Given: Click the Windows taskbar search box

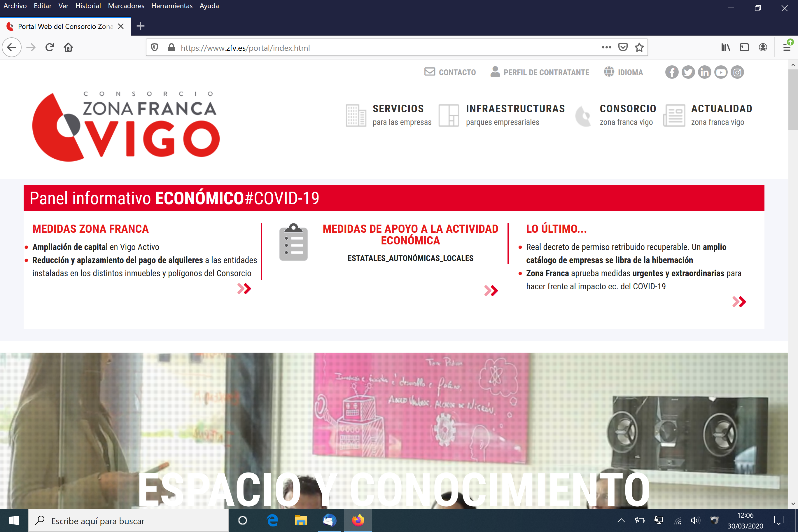Looking at the screenshot, I should (x=128, y=520).
